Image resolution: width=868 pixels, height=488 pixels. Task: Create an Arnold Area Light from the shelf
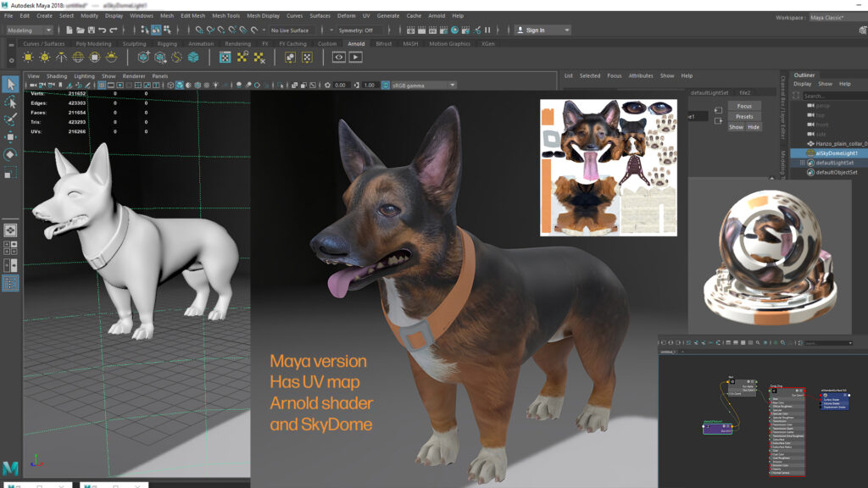point(27,58)
